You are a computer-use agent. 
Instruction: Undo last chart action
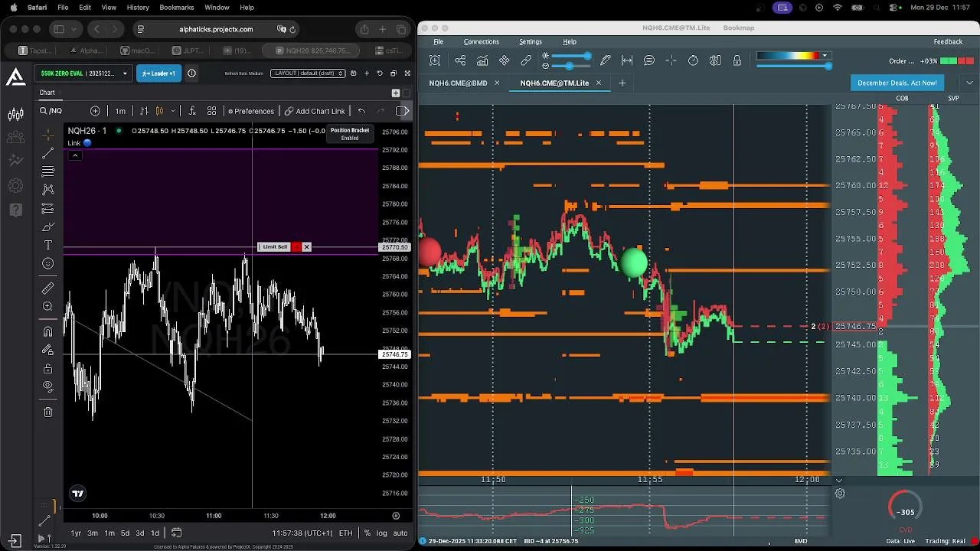[x=361, y=111]
